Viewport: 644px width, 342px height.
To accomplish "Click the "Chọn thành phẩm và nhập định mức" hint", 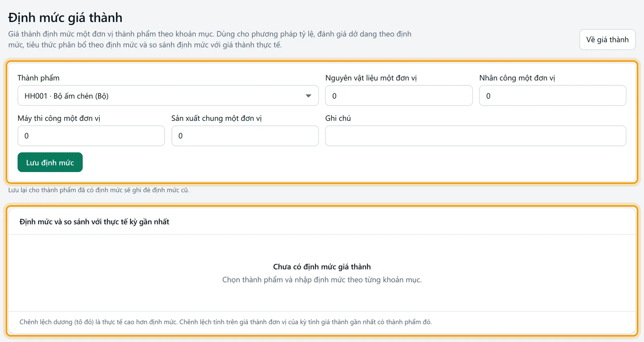I will point(322,280).
